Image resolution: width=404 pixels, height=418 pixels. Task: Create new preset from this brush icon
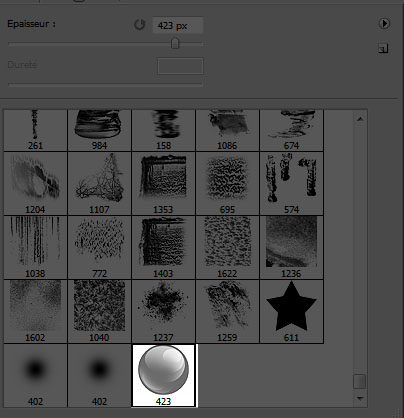click(383, 49)
